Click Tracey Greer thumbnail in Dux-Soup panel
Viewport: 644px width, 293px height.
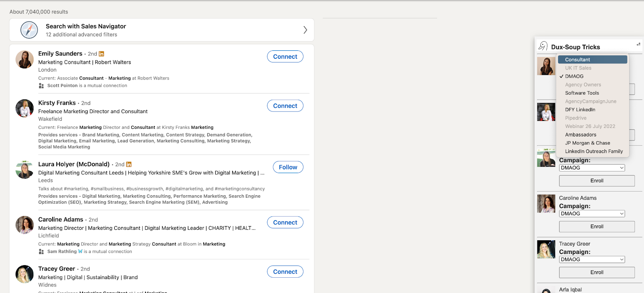pyautogui.click(x=546, y=250)
